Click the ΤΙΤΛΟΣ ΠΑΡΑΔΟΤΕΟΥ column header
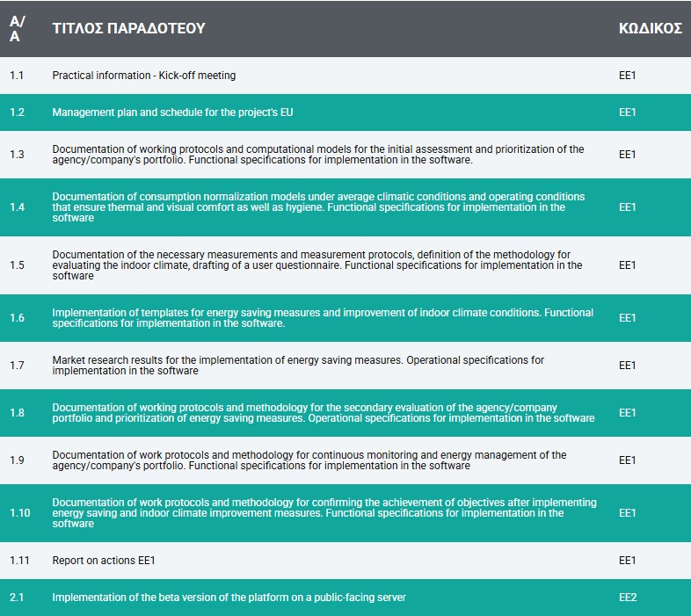Viewport: 691px width, 616px height. pos(128,28)
